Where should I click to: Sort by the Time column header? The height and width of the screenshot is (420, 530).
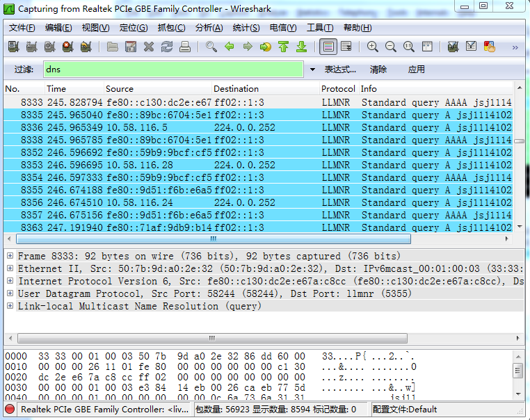[x=74, y=88]
